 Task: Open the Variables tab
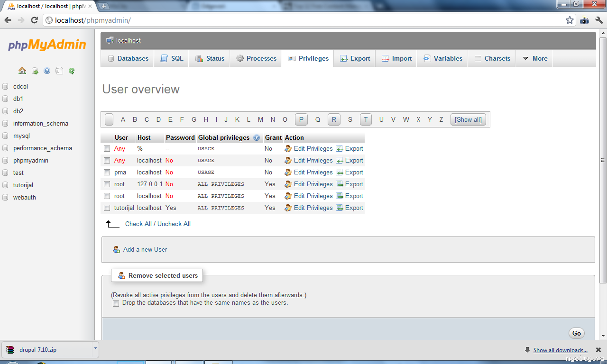tap(443, 59)
